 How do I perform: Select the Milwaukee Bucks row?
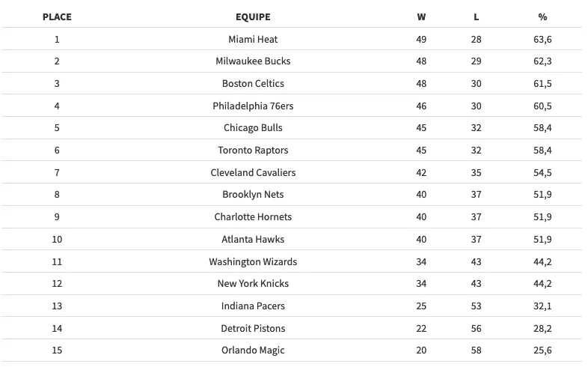[253, 61]
